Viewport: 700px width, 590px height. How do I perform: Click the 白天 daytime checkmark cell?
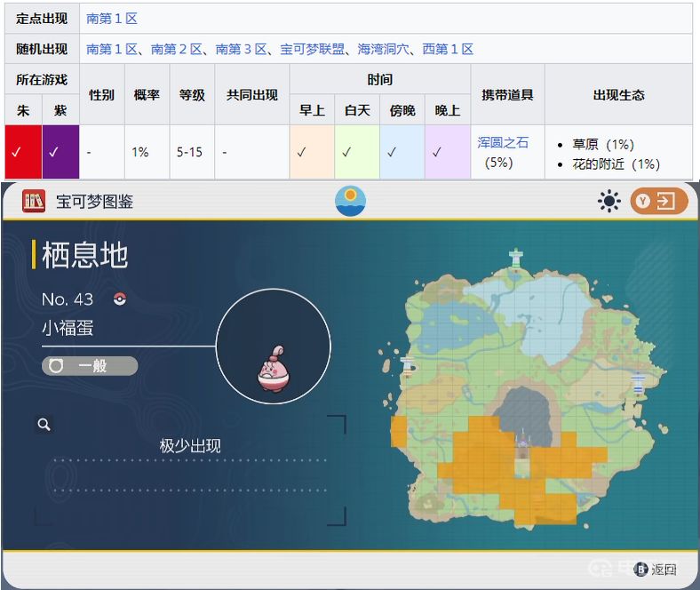pyautogui.click(x=357, y=152)
